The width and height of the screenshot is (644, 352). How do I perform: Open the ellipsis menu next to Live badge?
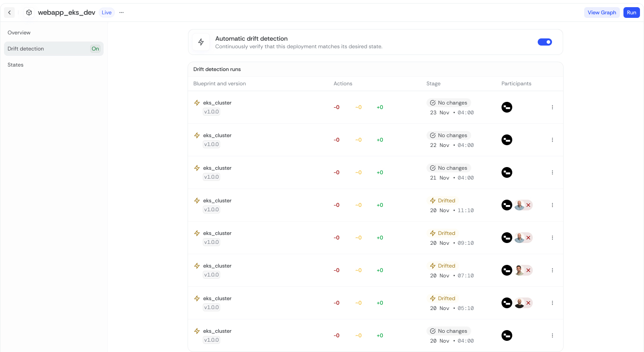pos(121,13)
